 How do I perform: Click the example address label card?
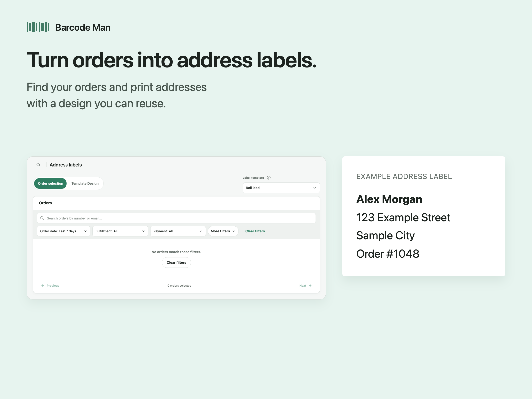pos(424,216)
